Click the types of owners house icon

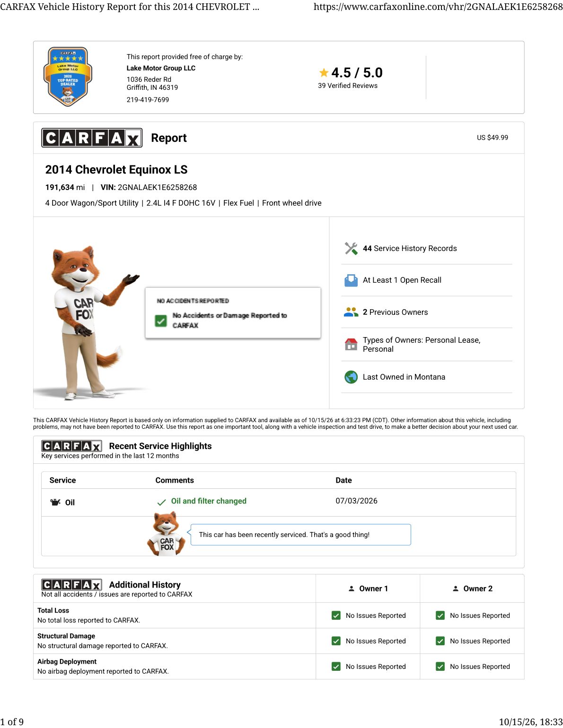pos(351,344)
